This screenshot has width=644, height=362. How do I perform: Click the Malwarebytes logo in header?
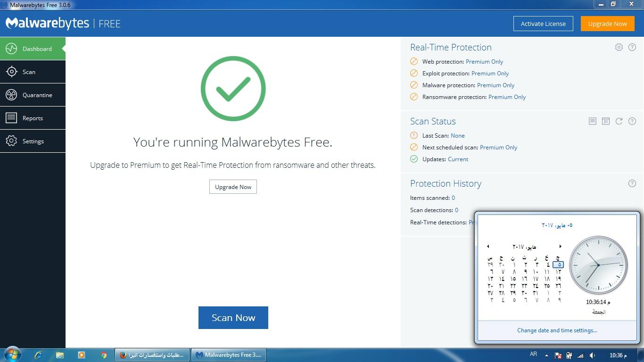[x=47, y=24]
